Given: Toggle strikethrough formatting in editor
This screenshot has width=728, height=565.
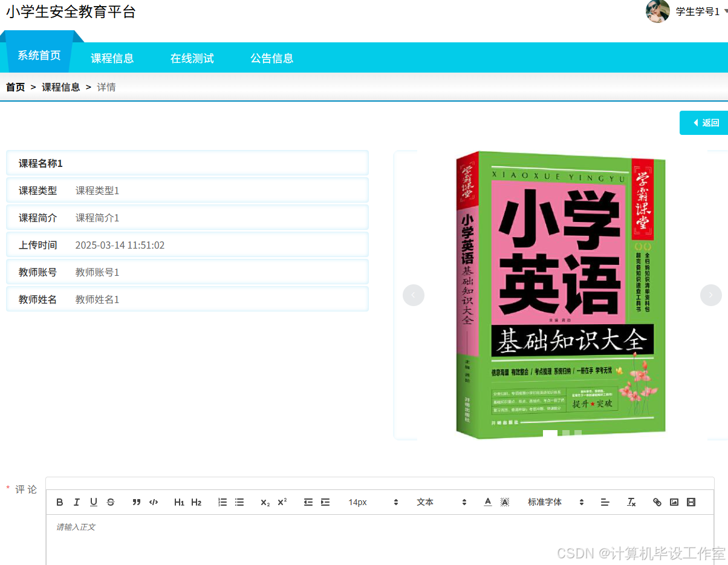Looking at the screenshot, I should coord(111,502).
